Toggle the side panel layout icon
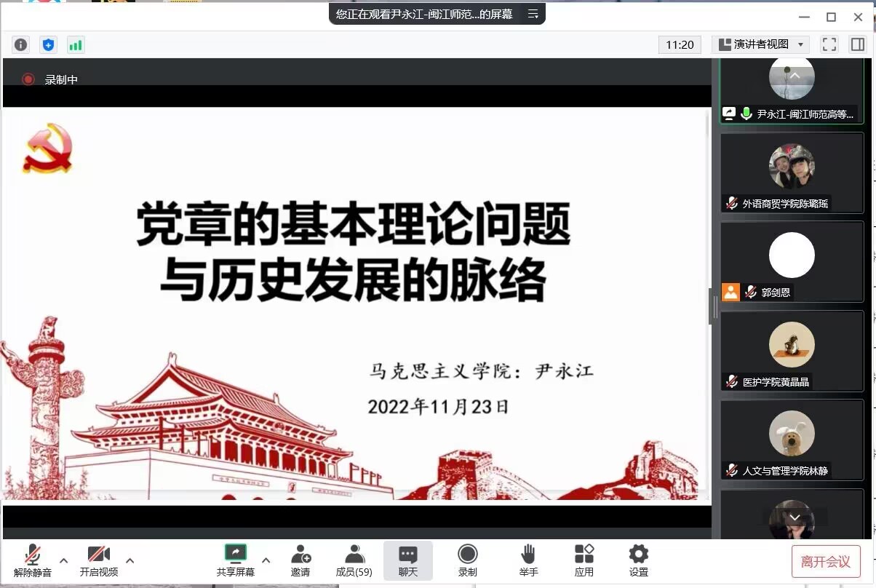Image resolution: width=876 pixels, height=588 pixels. click(857, 44)
